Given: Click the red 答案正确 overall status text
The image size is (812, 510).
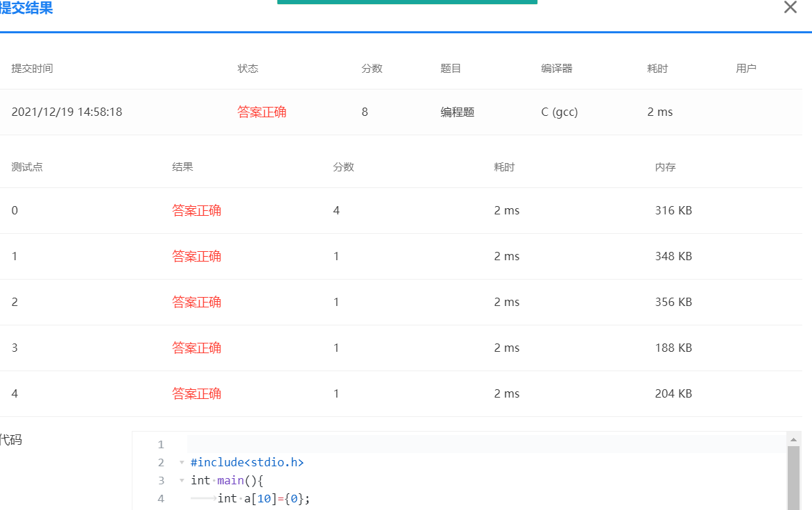Looking at the screenshot, I should click(x=261, y=112).
